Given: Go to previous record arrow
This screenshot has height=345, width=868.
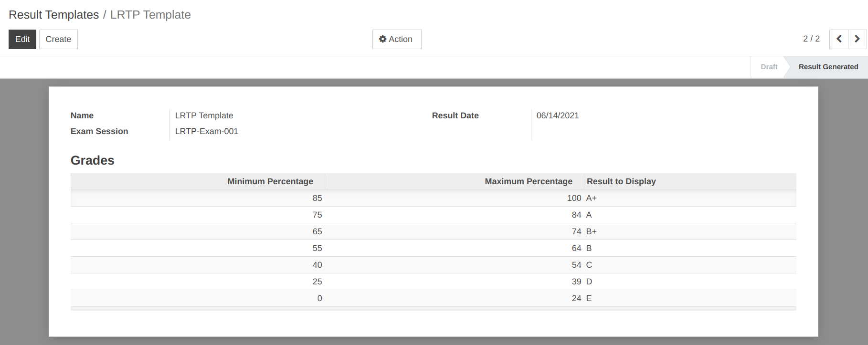Looking at the screenshot, I should pos(839,39).
